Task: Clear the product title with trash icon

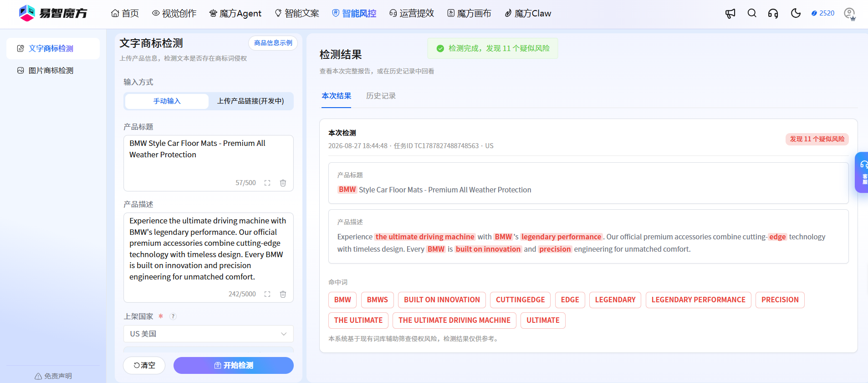Action: (x=283, y=183)
